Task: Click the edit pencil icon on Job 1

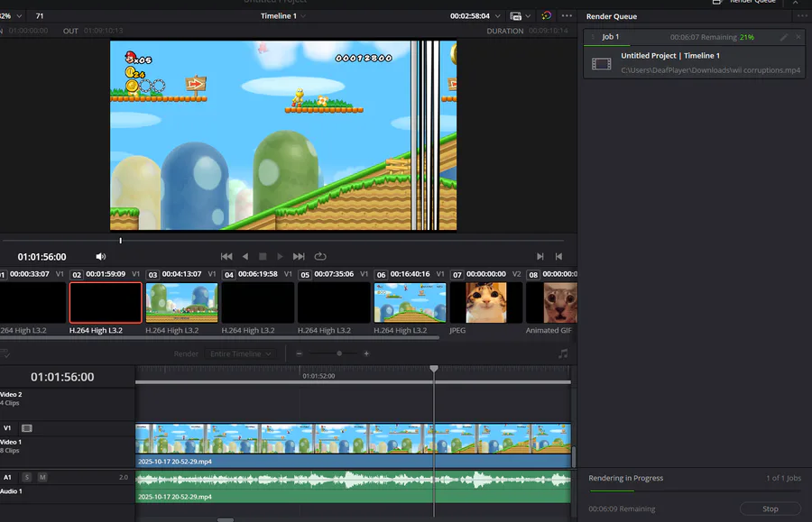Action: point(784,37)
